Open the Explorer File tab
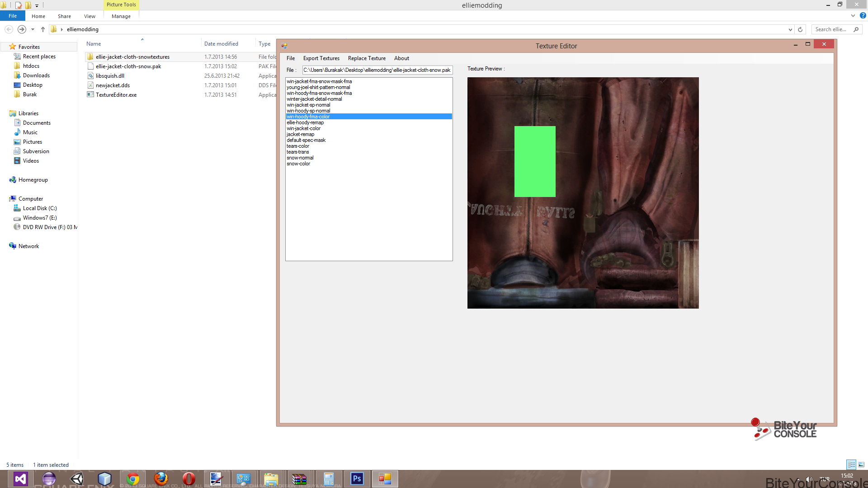This screenshot has width=868, height=488. [13, 16]
